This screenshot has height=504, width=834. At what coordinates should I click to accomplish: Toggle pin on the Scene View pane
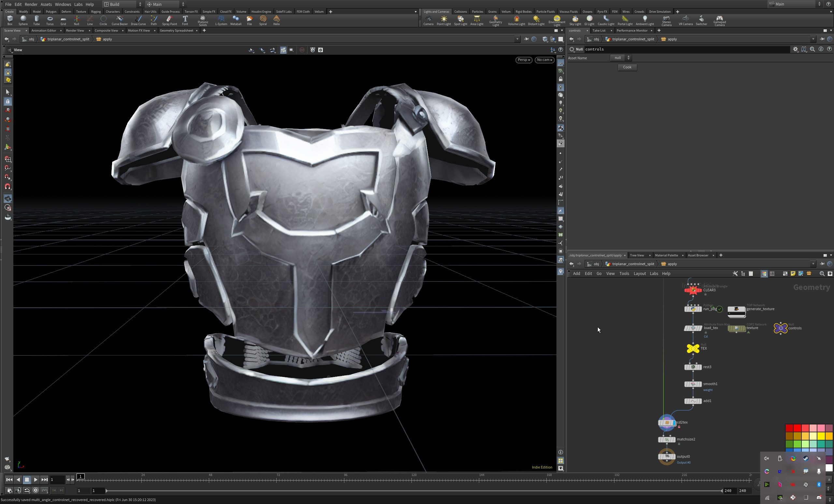point(526,39)
